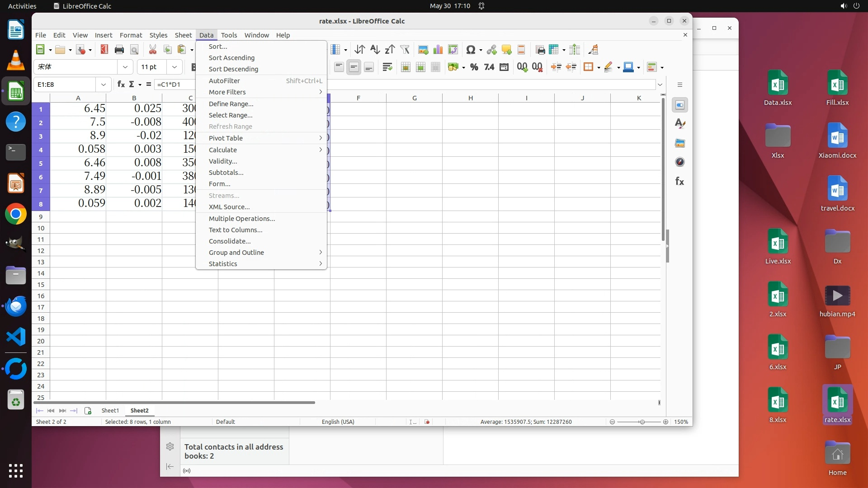Click the Insert Comment icon
868x488 pixels.
click(506, 50)
